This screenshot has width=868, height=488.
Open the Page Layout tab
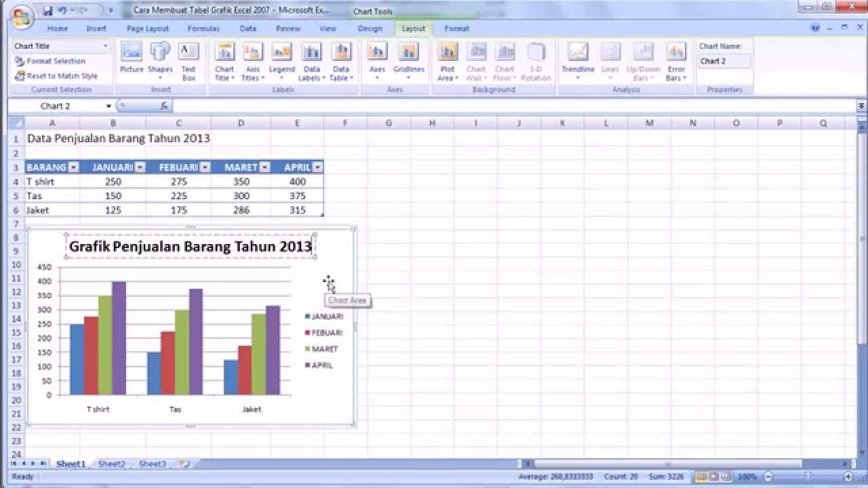pyautogui.click(x=148, y=28)
